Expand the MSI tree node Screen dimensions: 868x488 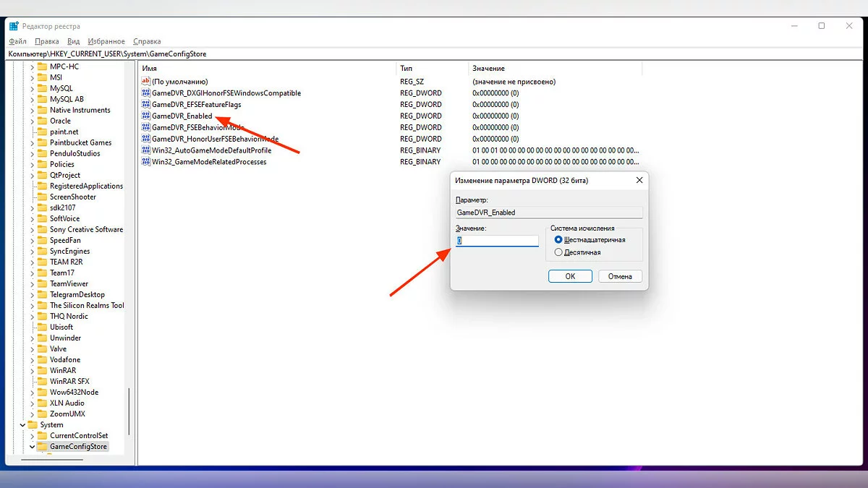click(x=33, y=77)
